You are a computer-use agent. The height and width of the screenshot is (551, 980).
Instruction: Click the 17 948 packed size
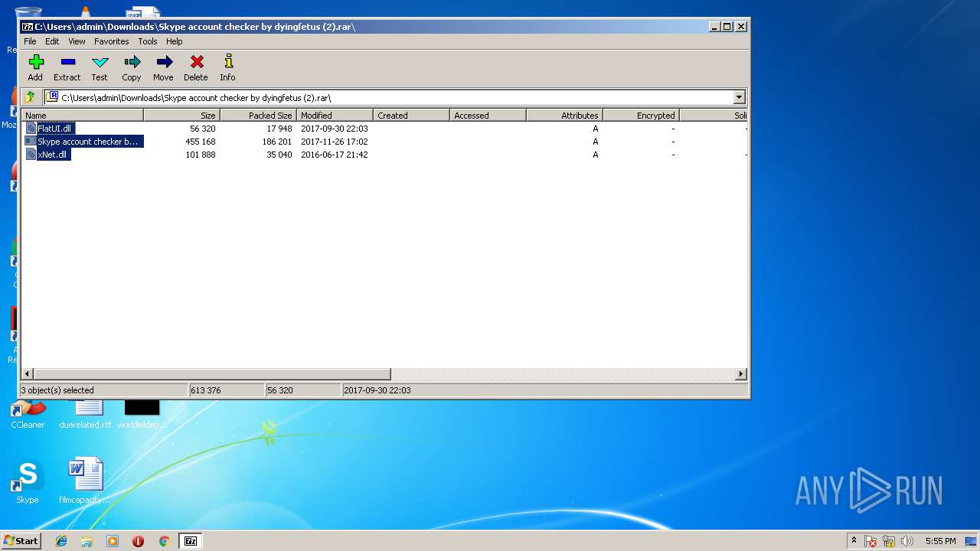click(279, 129)
